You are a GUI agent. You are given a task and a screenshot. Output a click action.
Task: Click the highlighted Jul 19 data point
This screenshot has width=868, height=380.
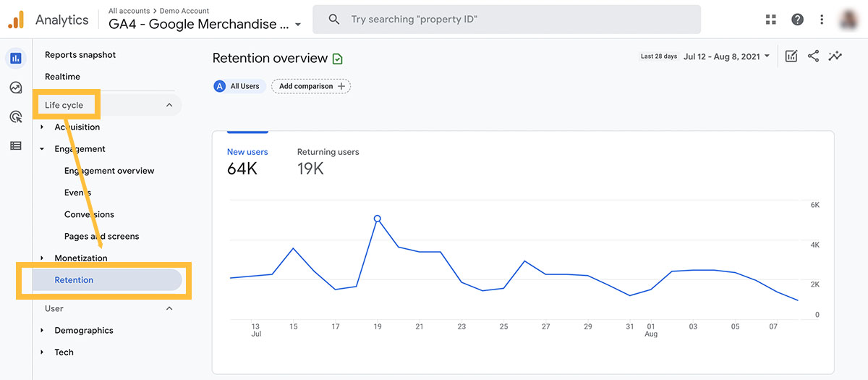[x=377, y=218]
